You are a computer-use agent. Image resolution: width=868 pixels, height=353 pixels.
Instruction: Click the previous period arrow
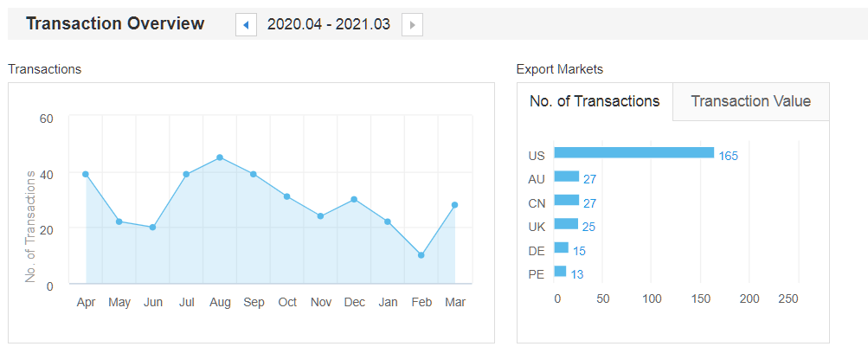(246, 25)
